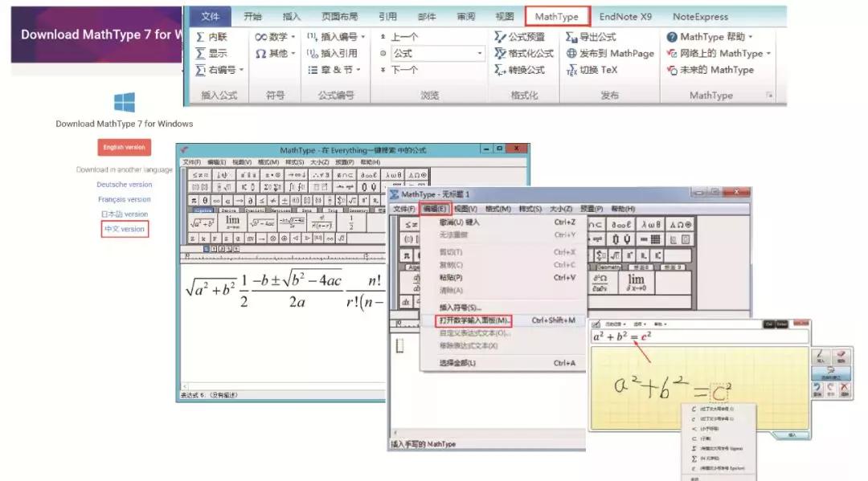Choose 打开数学输入面板(M) menu entry

[473, 320]
